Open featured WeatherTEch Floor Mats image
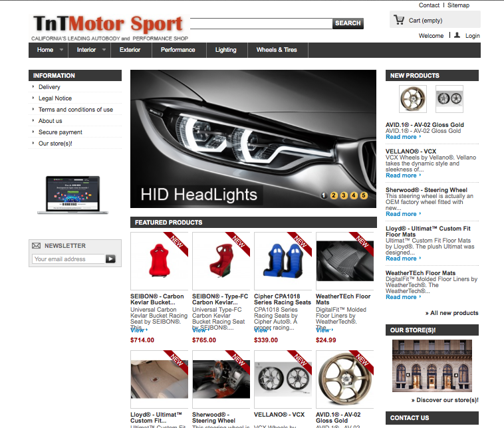Viewport: 504px width, 428px height. [344, 261]
